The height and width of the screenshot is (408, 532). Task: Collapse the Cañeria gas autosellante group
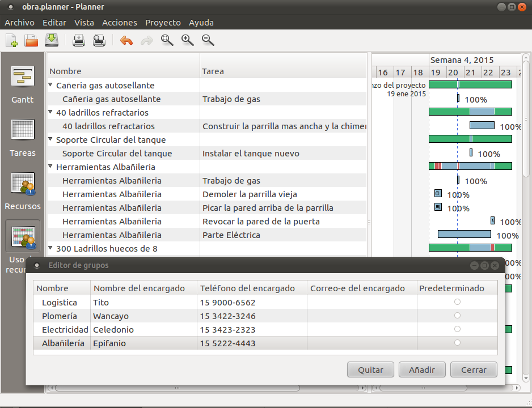[50, 85]
